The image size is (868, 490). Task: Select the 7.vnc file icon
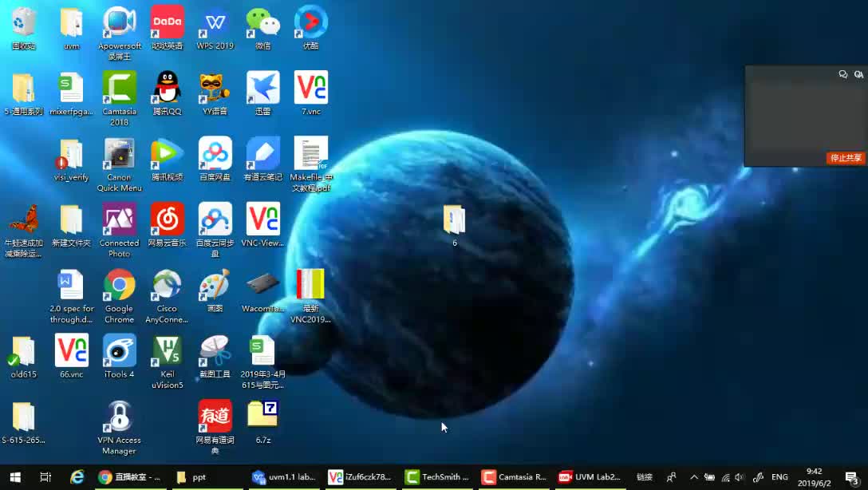[x=310, y=93]
